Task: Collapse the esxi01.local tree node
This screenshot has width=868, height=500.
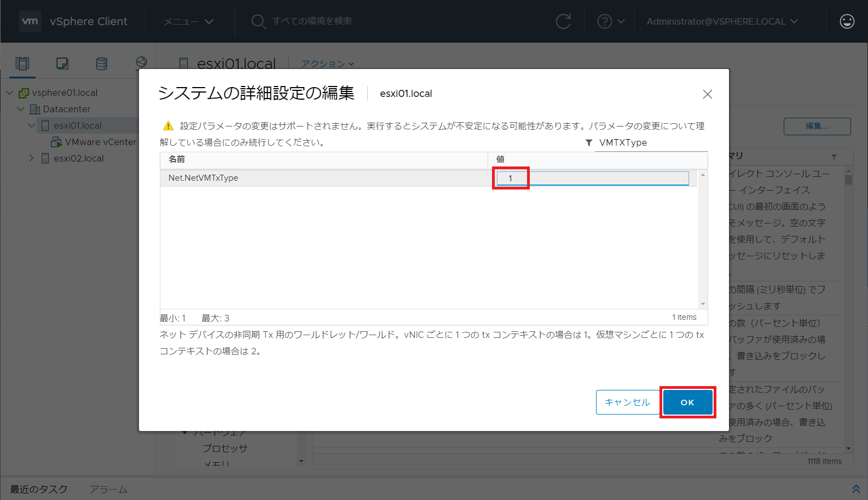Action: pyautogui.click(x=31, y=125)
